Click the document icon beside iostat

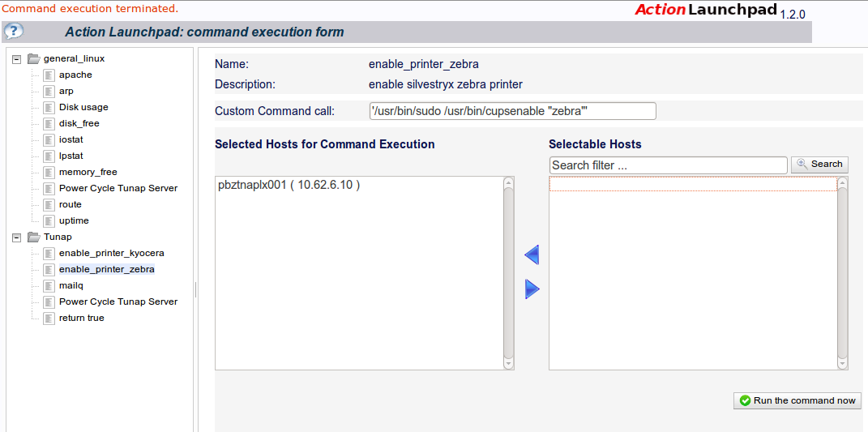[x=49, y=139]
